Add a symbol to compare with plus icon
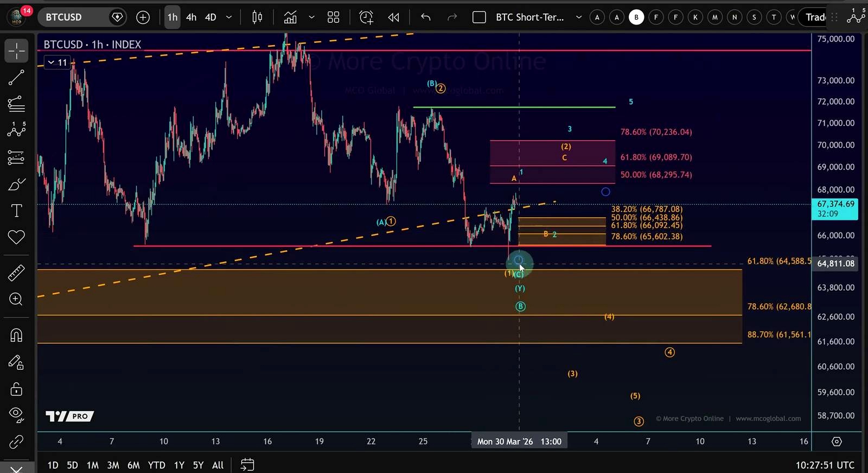868x473 pixels. (x=143, y=17)
